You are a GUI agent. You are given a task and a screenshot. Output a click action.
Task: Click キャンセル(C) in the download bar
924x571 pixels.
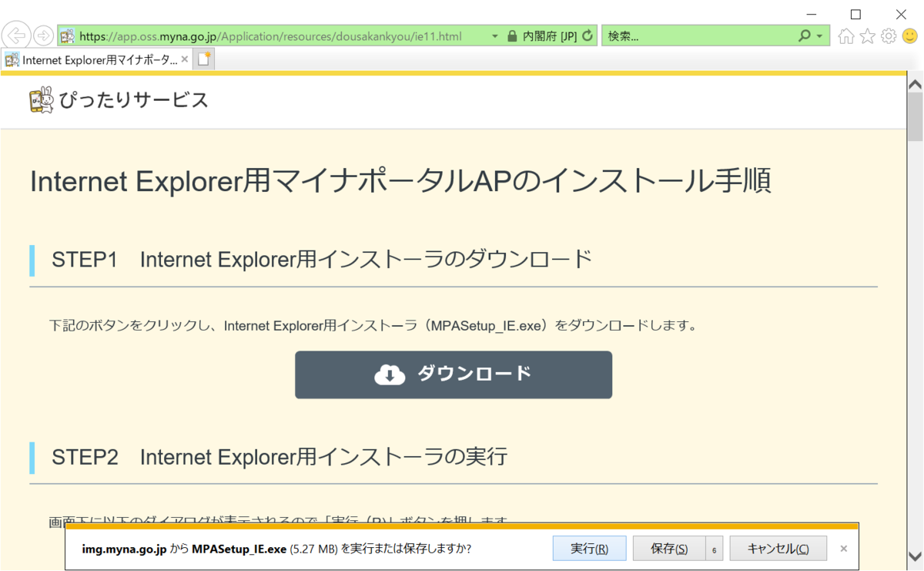click(778, 549)
